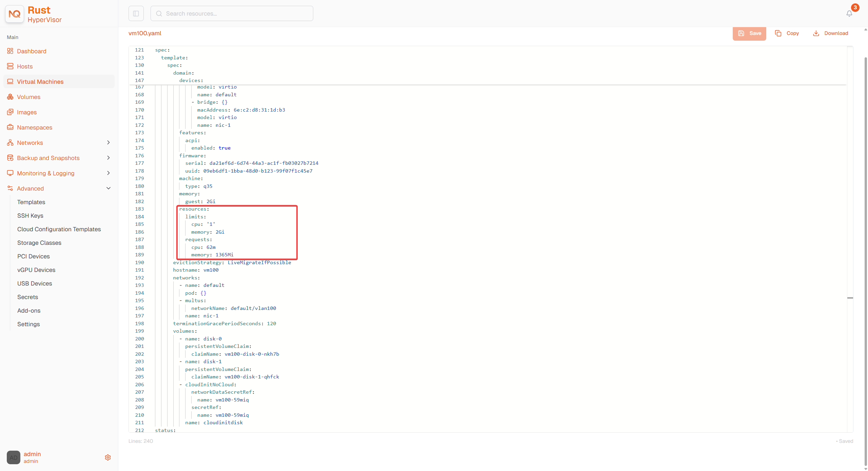868x471 pixels.
Task: Open Add-ons
Action: pyautogui.click(x=29, y=311)
